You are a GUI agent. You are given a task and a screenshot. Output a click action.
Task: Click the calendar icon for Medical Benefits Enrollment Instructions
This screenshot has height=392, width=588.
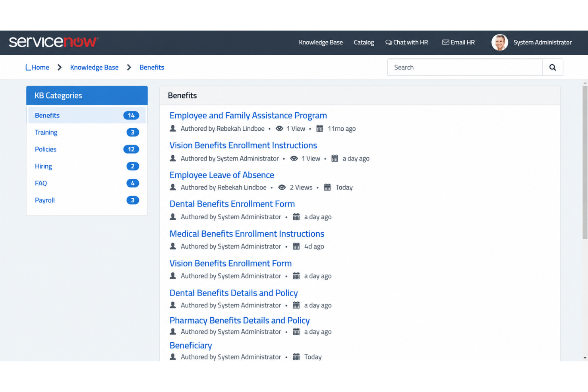[x=296, y=246]
